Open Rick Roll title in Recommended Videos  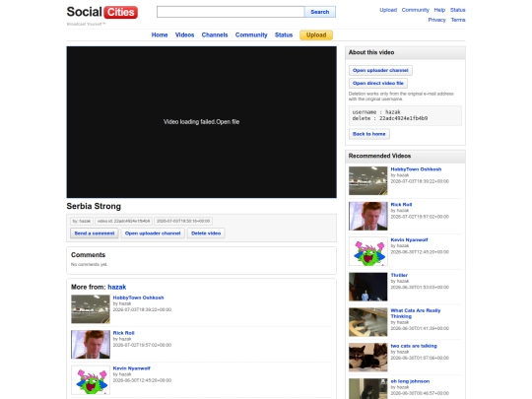coord(401,205)
